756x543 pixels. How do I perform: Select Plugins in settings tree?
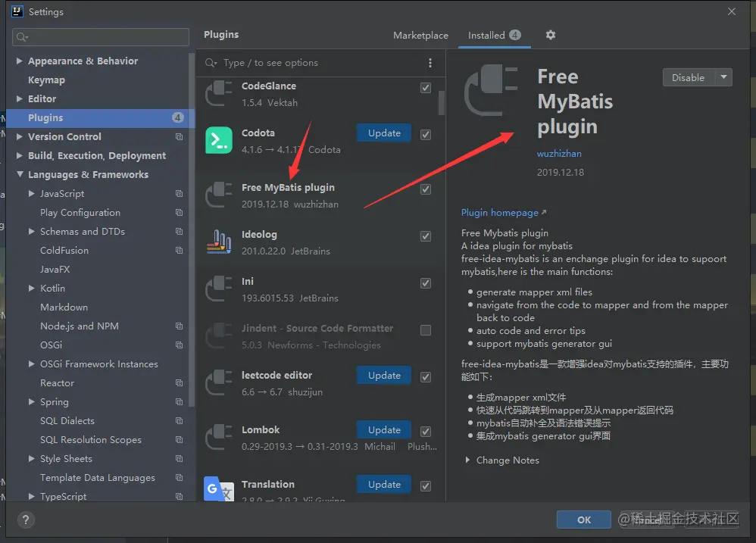[100, 118]
